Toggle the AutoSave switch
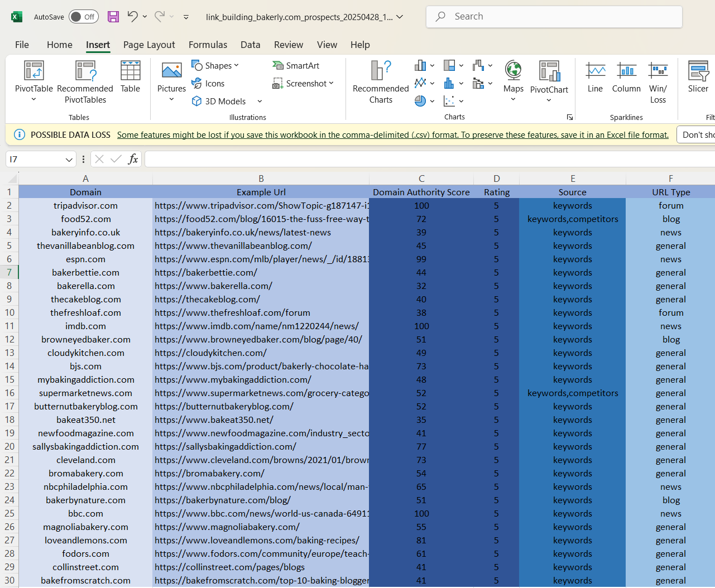The image size is (715, 588). (84, 17)
